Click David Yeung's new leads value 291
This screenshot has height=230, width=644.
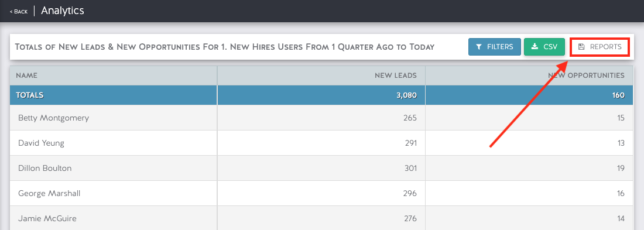(410, 143)
